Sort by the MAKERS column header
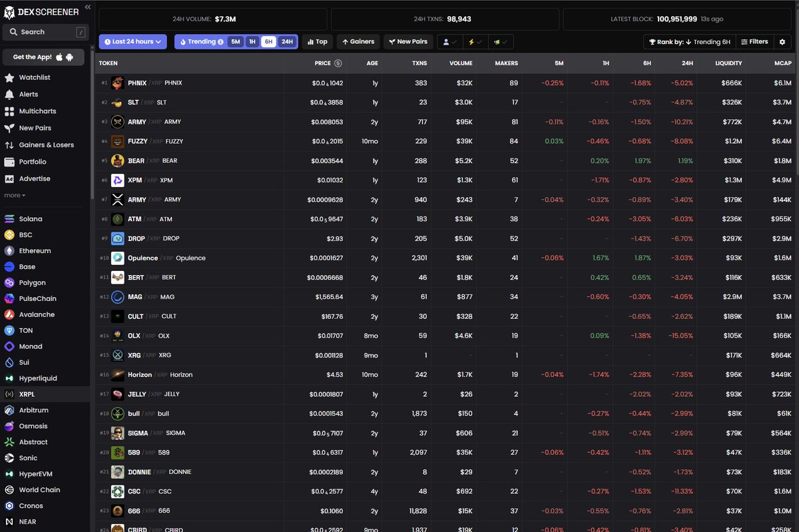The width and height of the screenshot is (799, 532). (x=507, y=63)
